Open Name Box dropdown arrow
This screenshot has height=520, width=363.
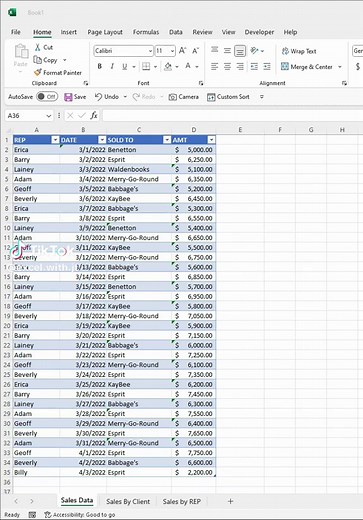[49, 116]
